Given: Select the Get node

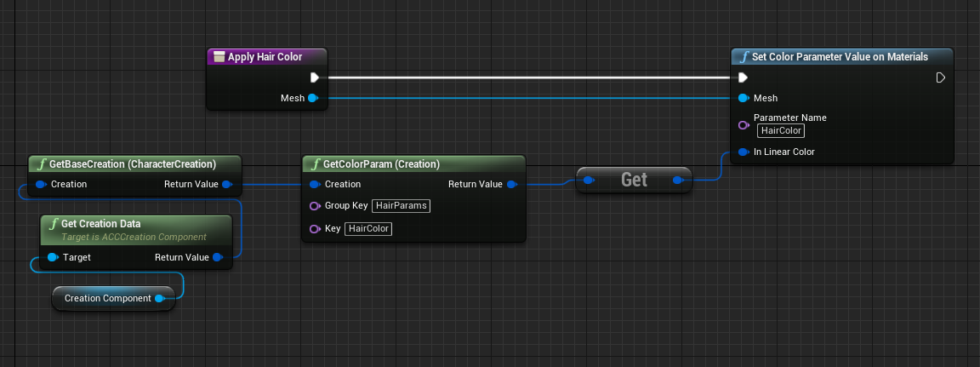Looking at the screenshot, I should point(634,180).
